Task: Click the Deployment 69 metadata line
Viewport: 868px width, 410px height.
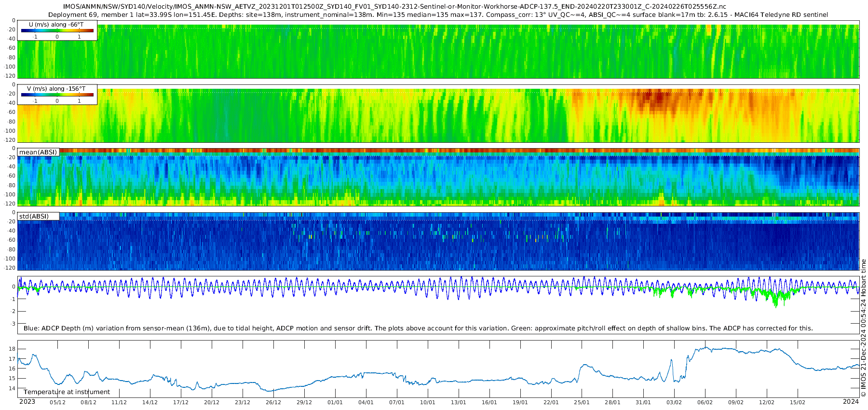Action: point(438,15)
